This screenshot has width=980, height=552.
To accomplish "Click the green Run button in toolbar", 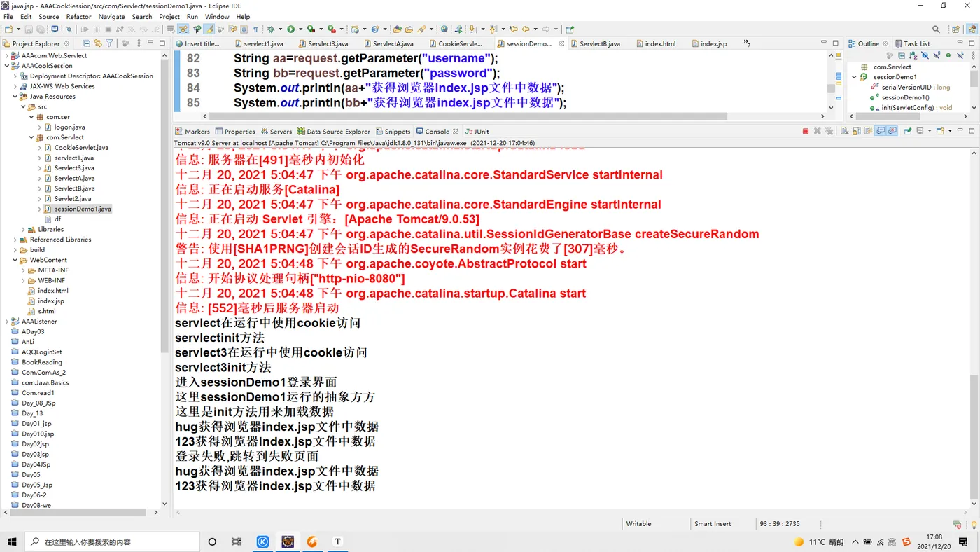I will coord(290,29).
